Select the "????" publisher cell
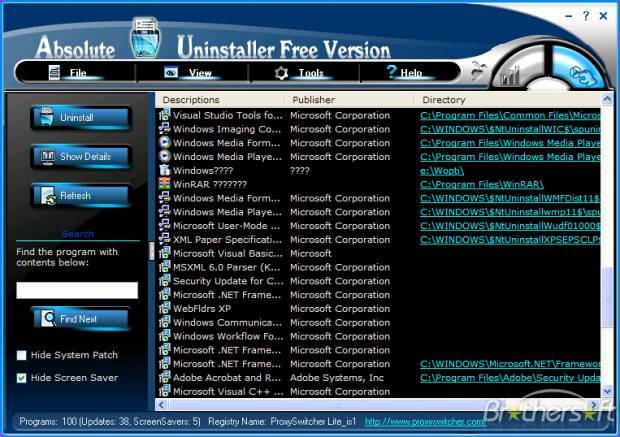 click(300, 170)
